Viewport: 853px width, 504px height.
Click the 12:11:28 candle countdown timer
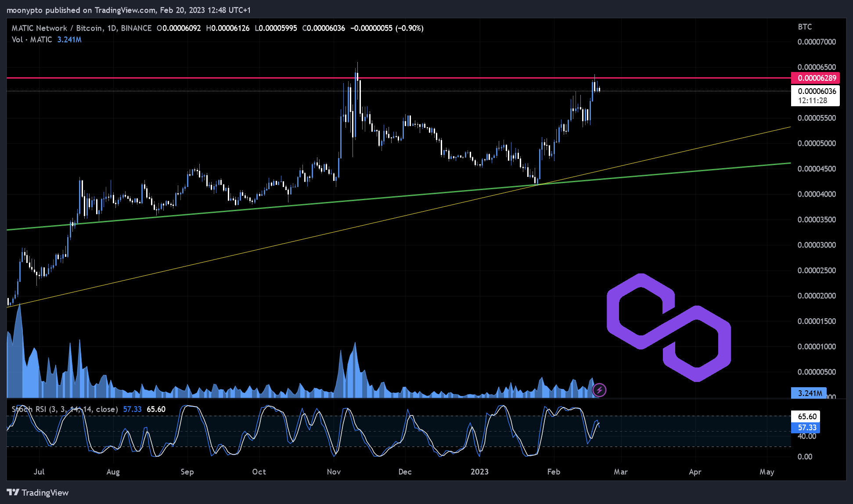pyautogui.click(x=813, y=101)
